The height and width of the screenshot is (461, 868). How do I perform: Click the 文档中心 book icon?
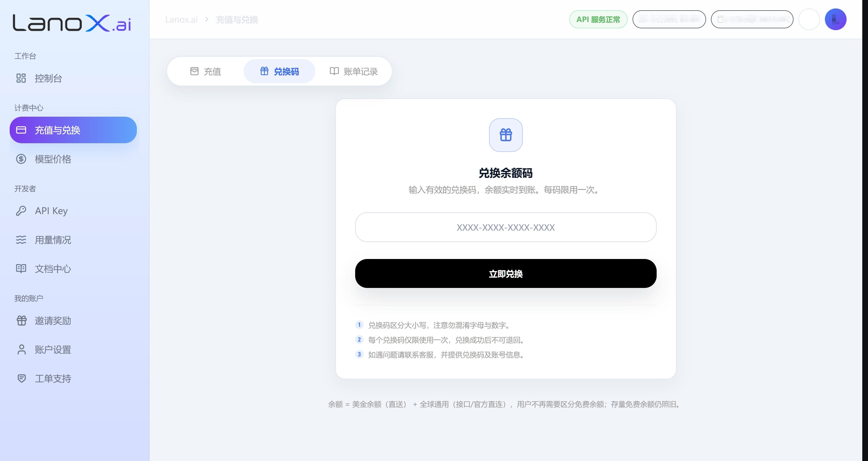click(x=21, y=269)
